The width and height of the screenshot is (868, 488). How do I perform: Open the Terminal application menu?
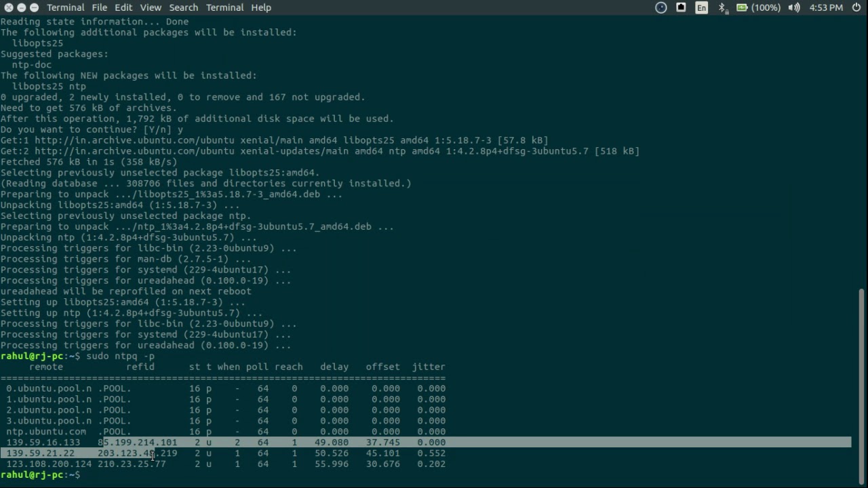65,7
